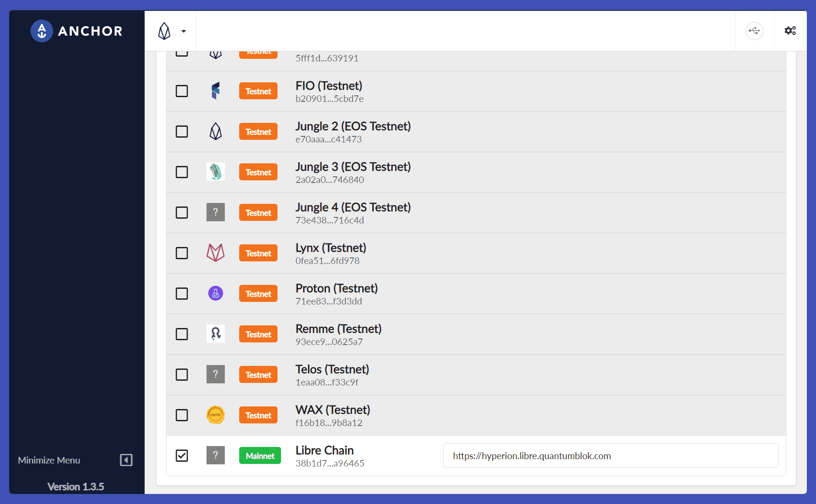Select the Lynx (Testnet) name text
Viewport: 816px width, 504px height.
pyautogui.click(x=331, y=248)
